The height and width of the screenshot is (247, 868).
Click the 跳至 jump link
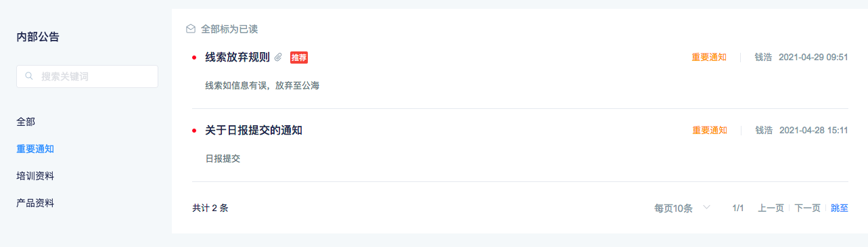pyautogui.click(x=840, y=208)
